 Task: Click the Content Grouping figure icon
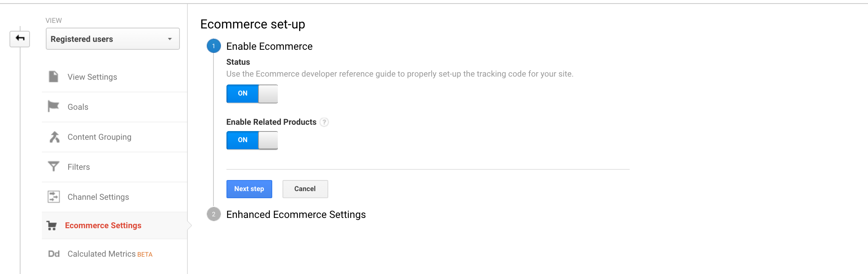[54, 137]
